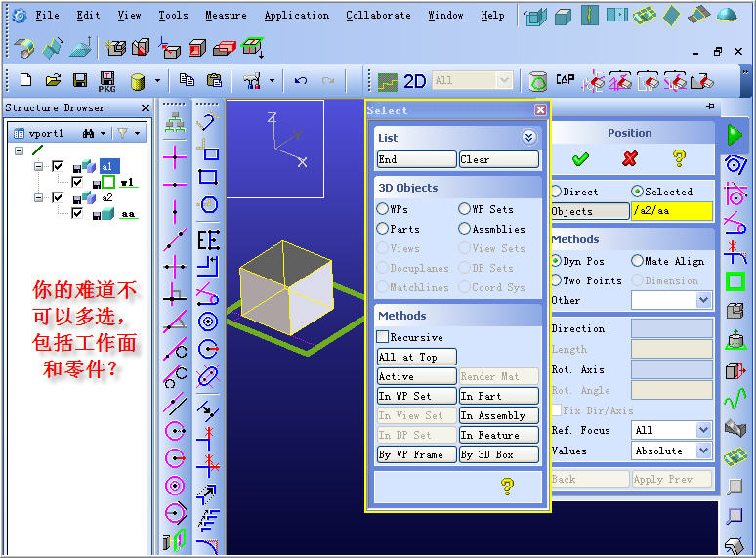Image resolution: width=756 pixels, height=558 pixels.
Task: Collapse the root tree node
Action: 19,150
